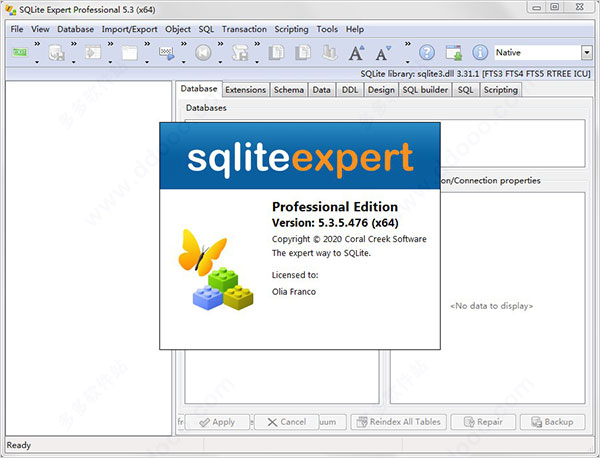The image size is (600, 458).
Task: Click the 'Professional Edition' heading
Action: (x=335, y=207)
